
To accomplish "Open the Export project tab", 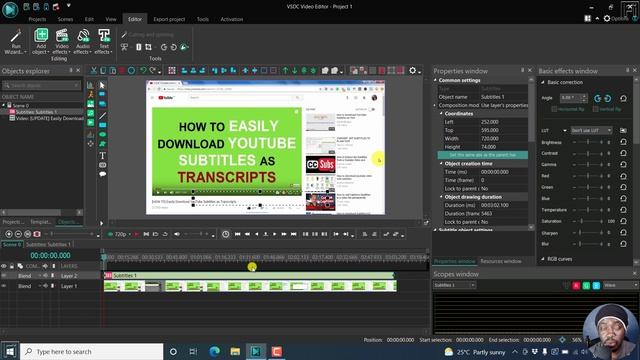I will [x=169, y=19].
